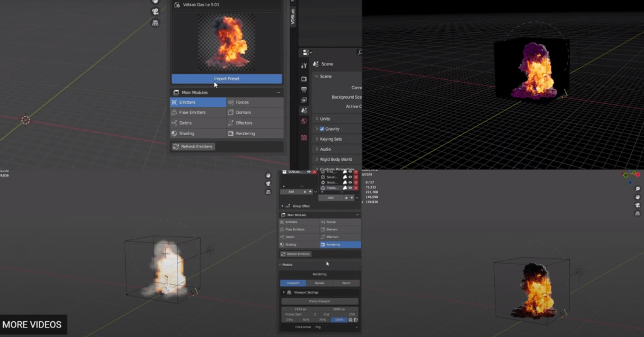
Task: Toggle eye visibility for Secon... emitter
Action: [x=350, y=177]
